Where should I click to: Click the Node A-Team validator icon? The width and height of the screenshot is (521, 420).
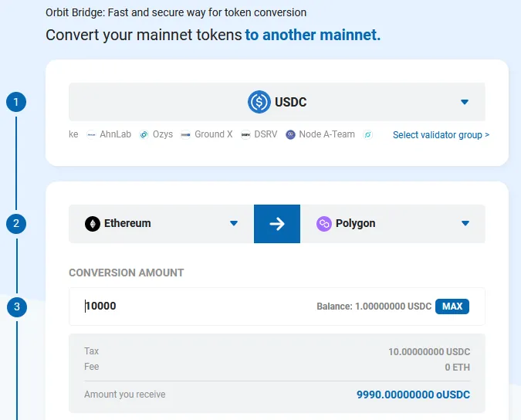click(290, 134)
